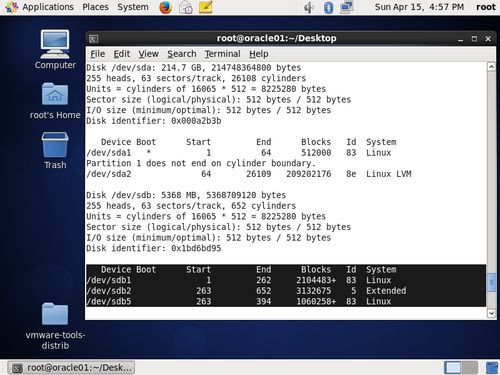Click the highlighted '/dev/sdb5' row
Screen dimensions: 500x375
tap(286, 301)
